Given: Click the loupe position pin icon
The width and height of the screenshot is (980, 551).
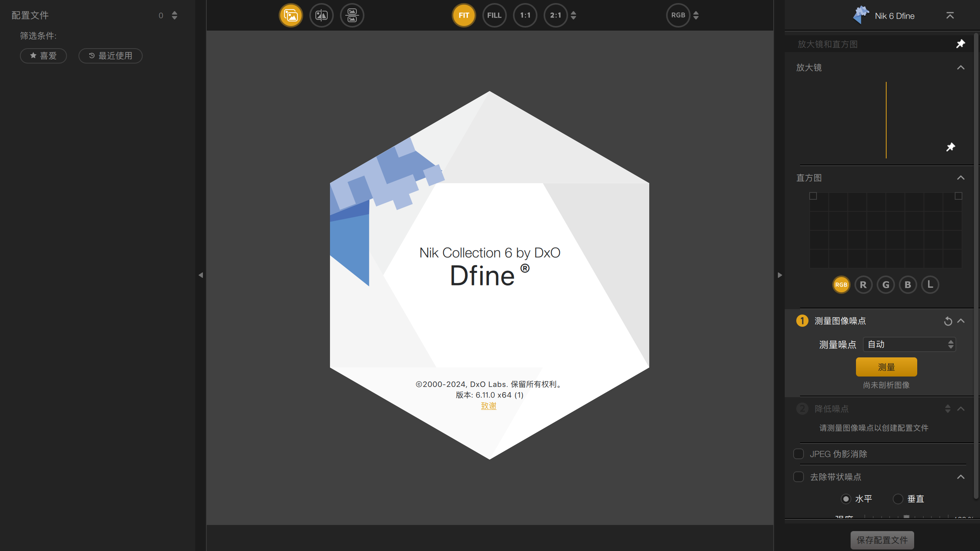Looking at the screenshot, I should [951, 147].
